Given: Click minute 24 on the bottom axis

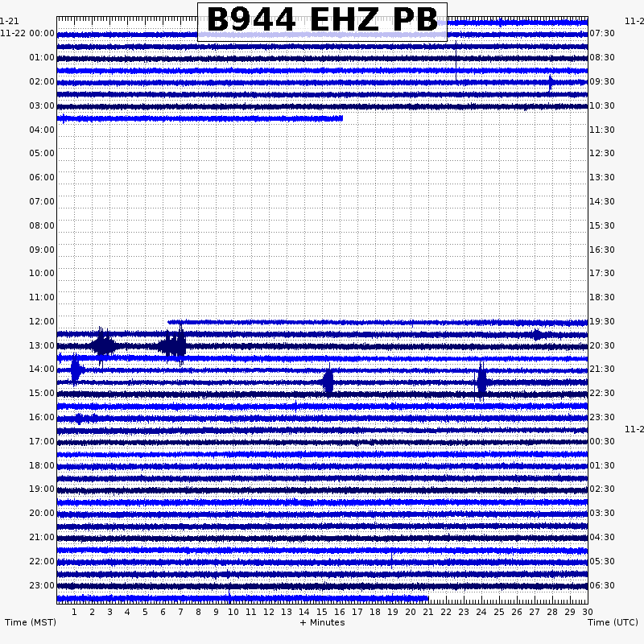Looking at the screenshot, I should tap(481, 612).
